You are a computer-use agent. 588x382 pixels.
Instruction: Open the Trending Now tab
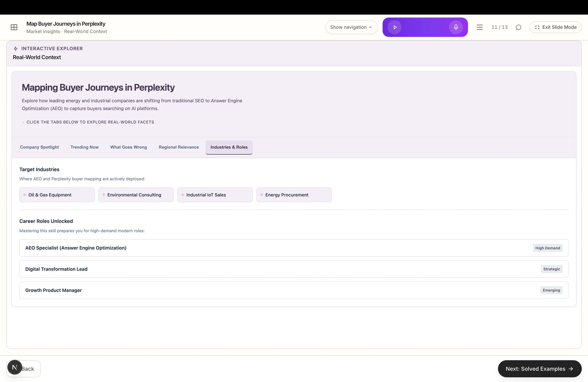[x=85, y=147]
